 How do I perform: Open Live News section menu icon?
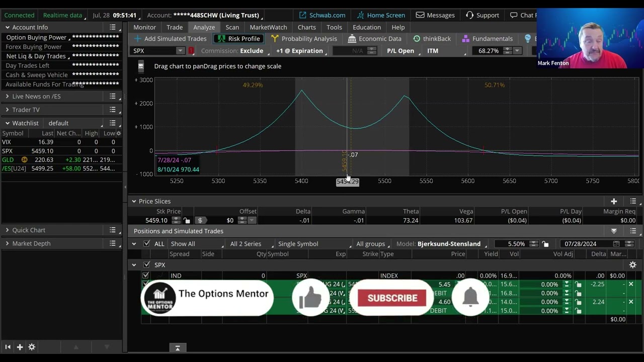(113, 96)
